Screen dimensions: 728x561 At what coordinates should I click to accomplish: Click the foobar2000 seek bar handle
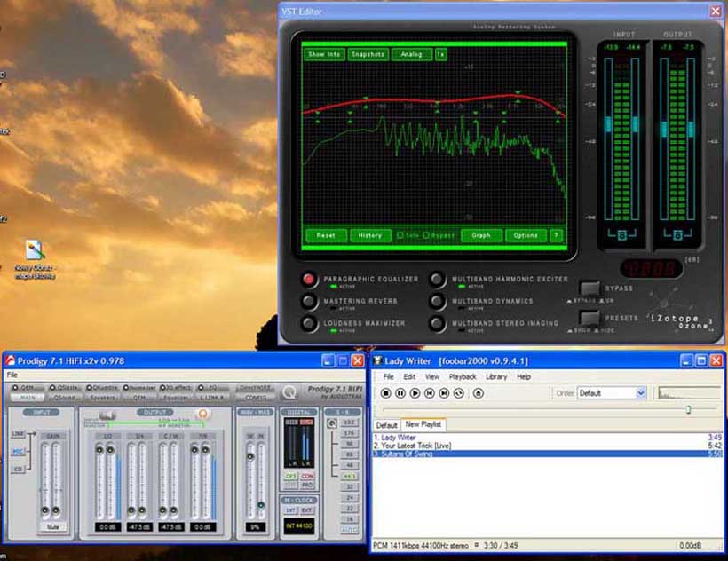click(x=689, y=409)
